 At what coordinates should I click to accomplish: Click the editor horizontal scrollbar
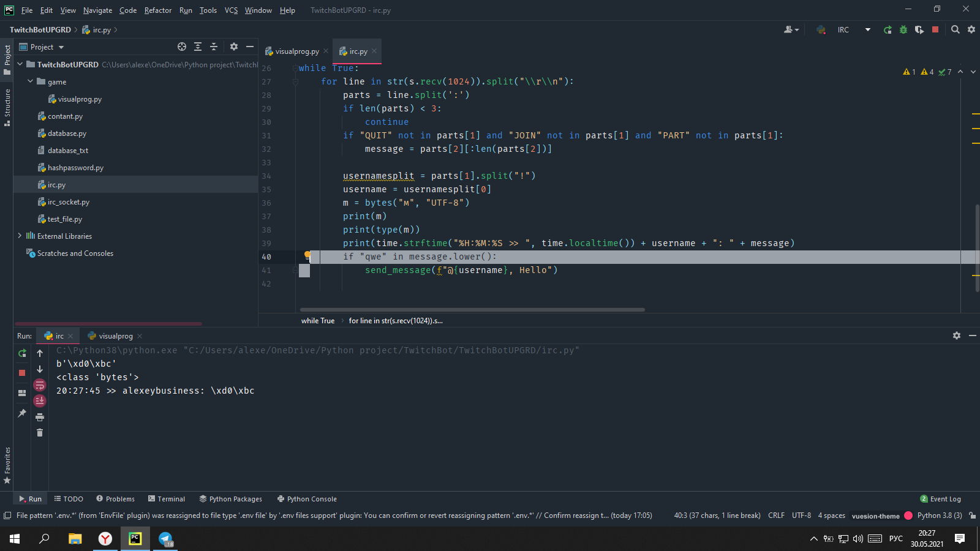[472, 310]
